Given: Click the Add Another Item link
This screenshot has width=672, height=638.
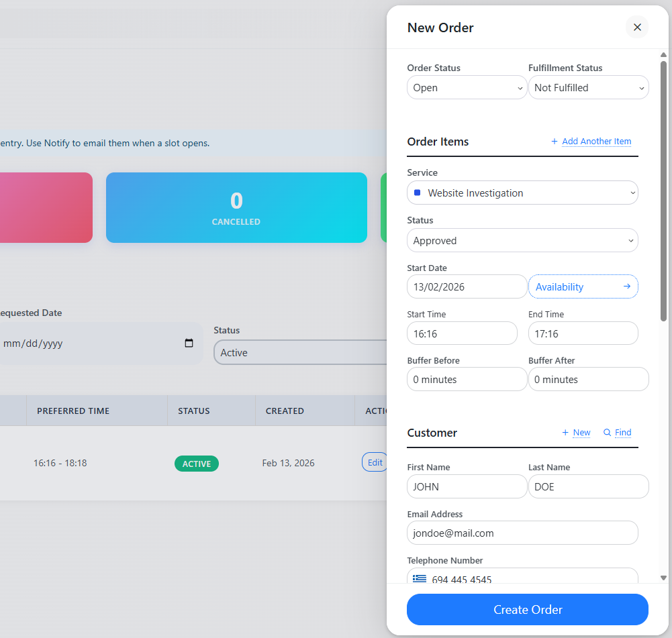Looking at the screenshot, I should [596, 142].
